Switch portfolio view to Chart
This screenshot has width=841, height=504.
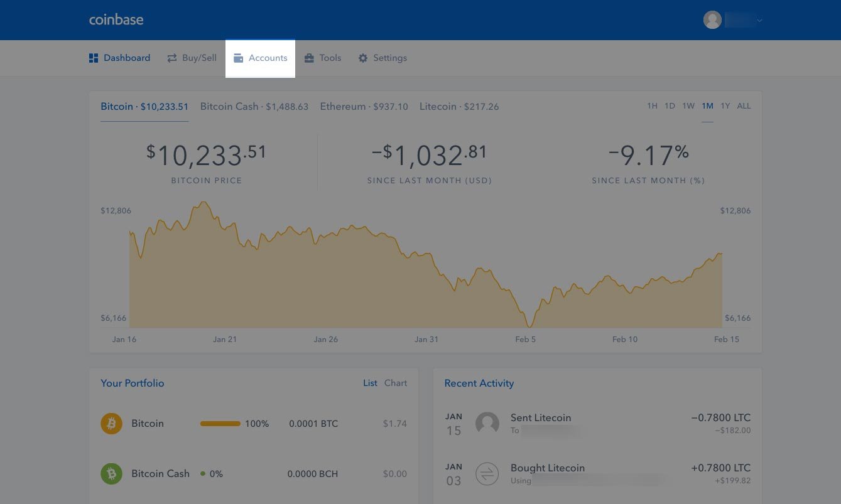click(396, 383)
